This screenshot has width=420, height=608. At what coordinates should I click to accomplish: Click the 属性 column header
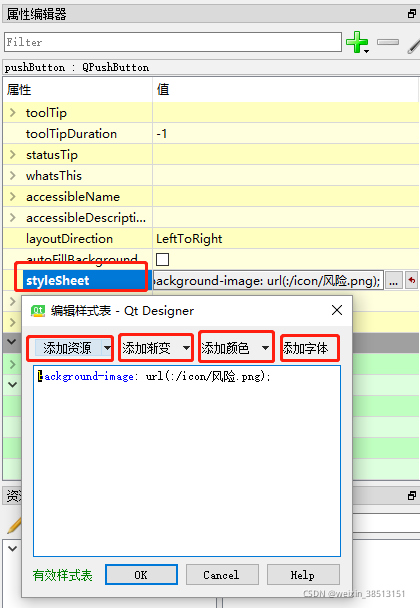coord(19,90)
